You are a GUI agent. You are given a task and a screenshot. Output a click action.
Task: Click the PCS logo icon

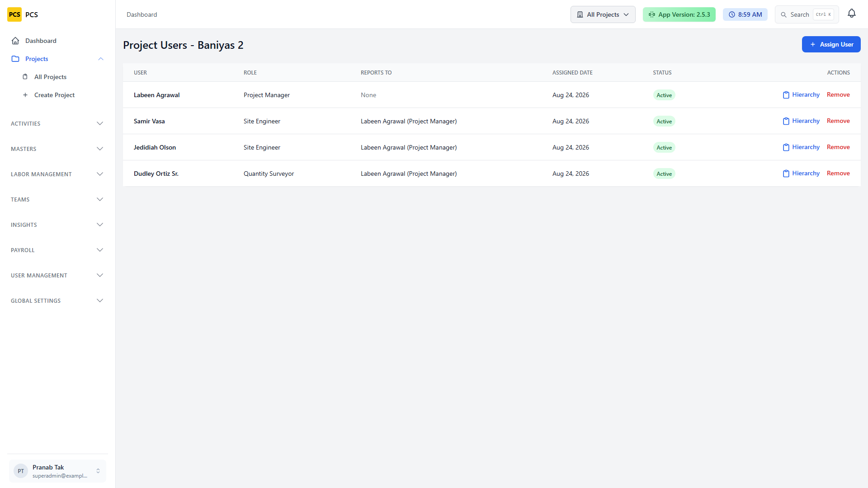(14, 14)
